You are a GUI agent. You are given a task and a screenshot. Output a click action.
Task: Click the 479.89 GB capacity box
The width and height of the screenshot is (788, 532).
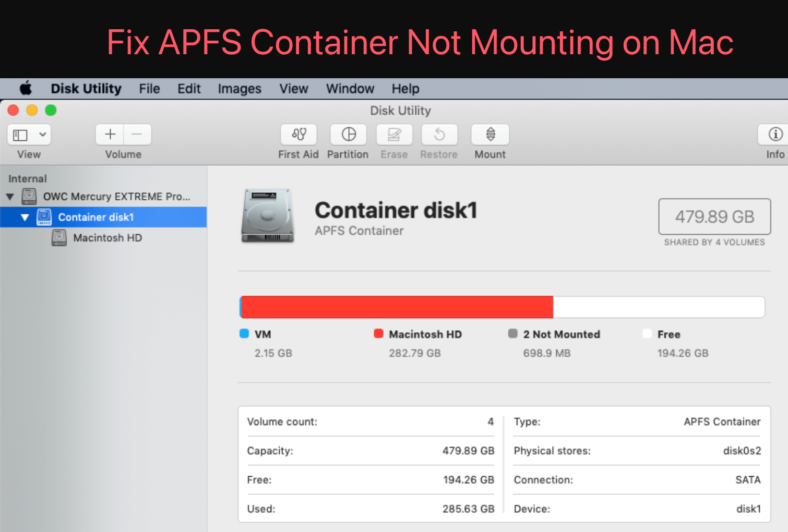click(x=714, y=216)
